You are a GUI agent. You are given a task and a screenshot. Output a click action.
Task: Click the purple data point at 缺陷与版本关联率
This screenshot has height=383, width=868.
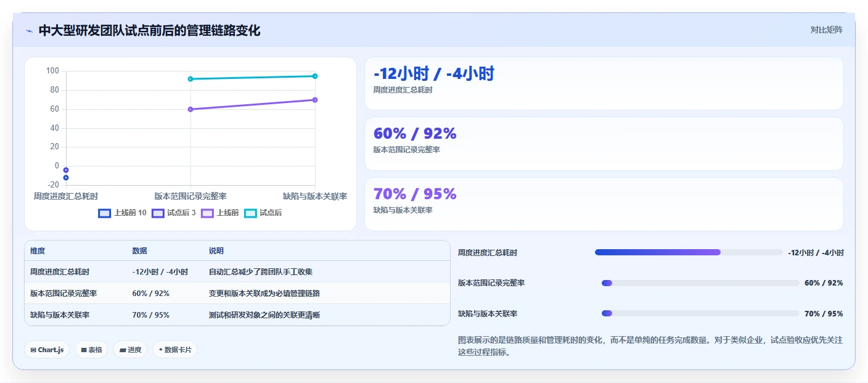click(315, 100)
